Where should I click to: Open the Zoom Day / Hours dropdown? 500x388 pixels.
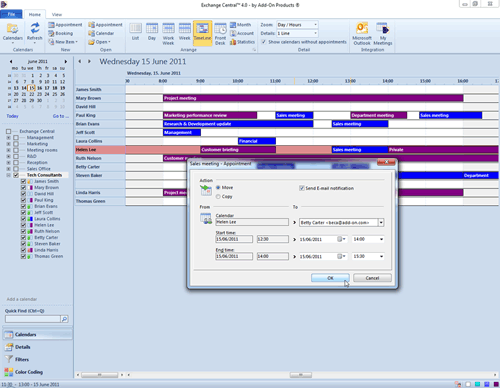[315, 25]
